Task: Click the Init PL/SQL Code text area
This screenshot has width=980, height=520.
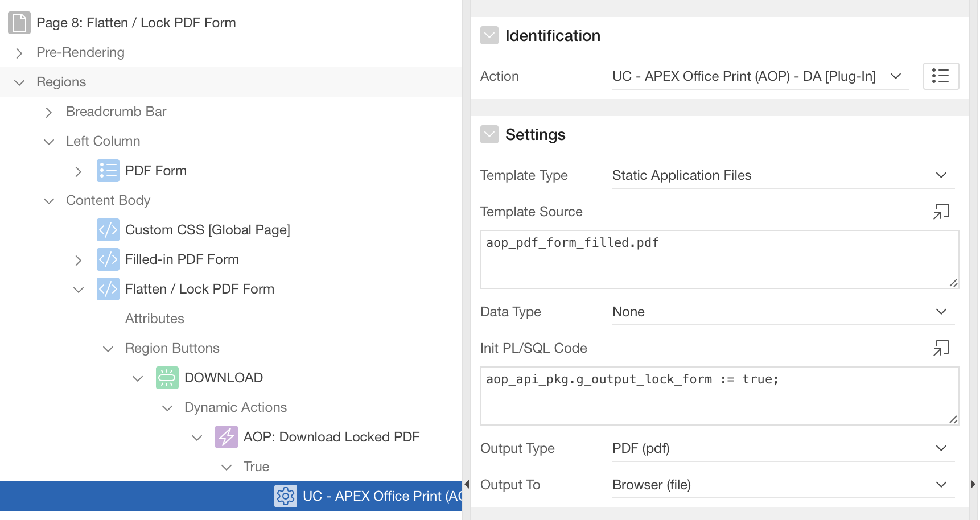Action: (x=719, y=395)
